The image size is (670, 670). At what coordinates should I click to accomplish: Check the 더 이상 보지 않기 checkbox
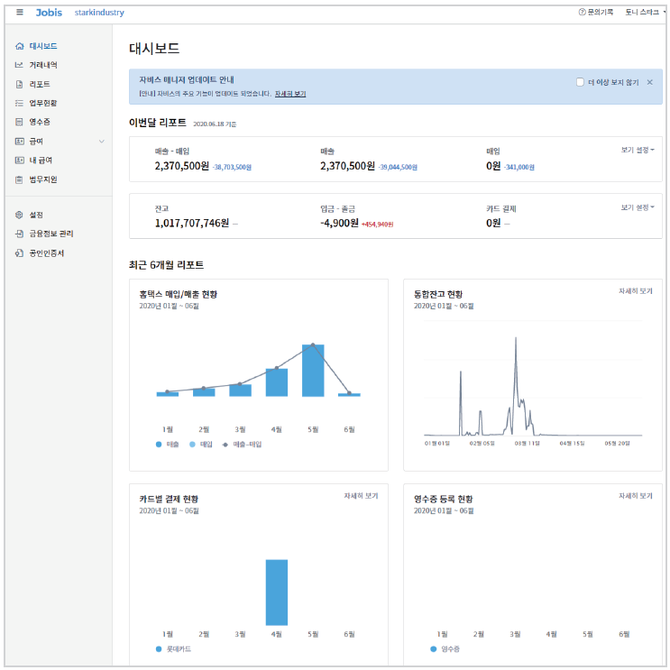[580, 82]
